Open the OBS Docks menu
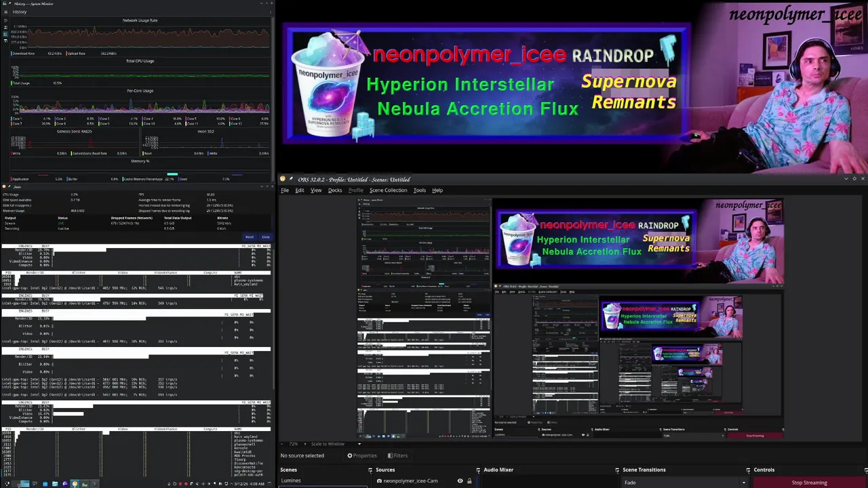868x488 pixels. (x=335, y=190)
